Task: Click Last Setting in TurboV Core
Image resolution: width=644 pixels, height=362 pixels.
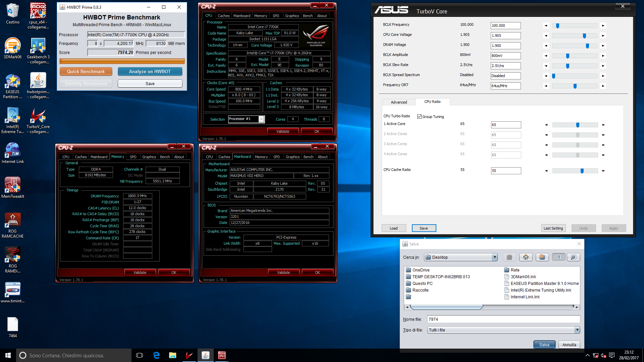Action: tap(553, 228)
